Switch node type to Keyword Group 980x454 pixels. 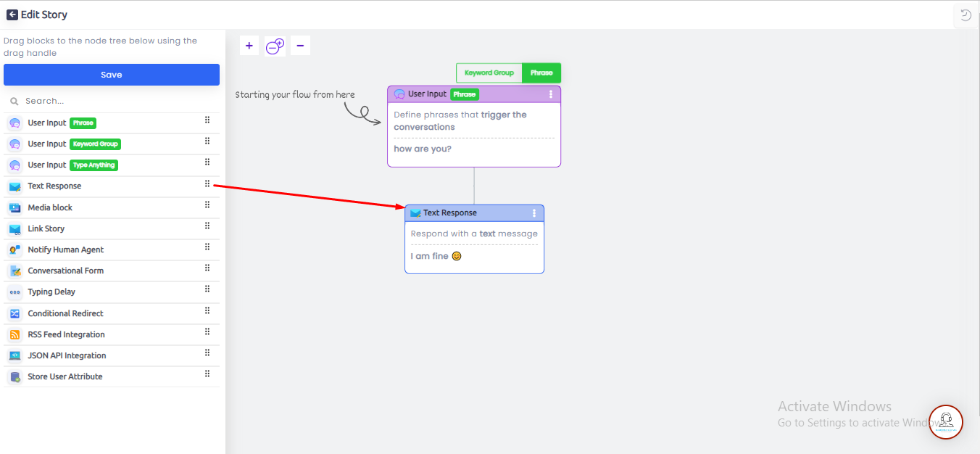pyautogui.click(x=489, y=73)
